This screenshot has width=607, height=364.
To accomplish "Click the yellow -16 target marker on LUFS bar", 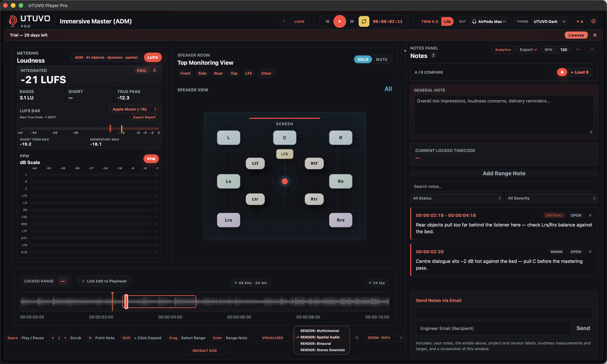I will coord(122,128).
